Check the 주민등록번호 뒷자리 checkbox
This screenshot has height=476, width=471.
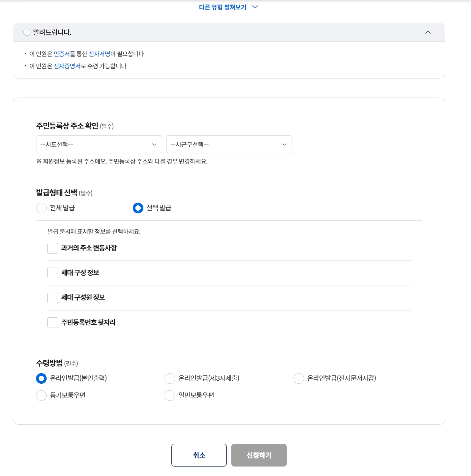pos(53,323)
